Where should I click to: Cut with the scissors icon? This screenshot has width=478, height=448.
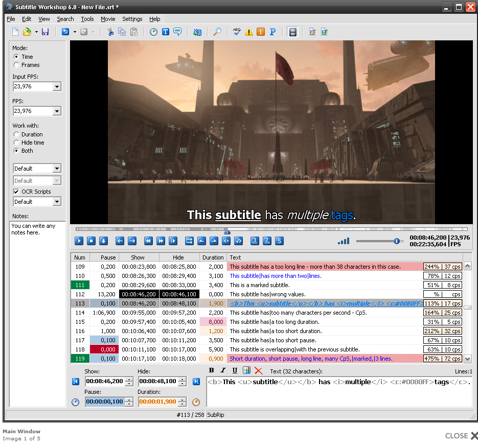(x=110, y=32)
